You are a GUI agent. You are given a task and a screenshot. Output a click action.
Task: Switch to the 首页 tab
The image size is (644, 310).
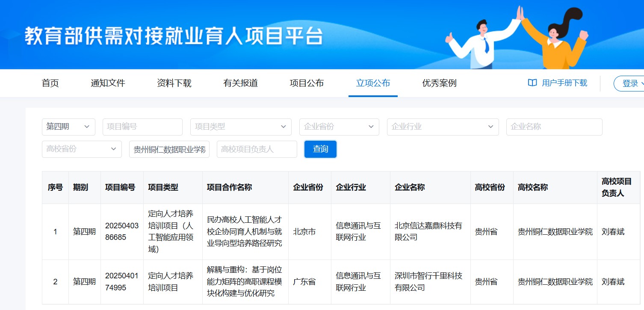click(50, 83)
